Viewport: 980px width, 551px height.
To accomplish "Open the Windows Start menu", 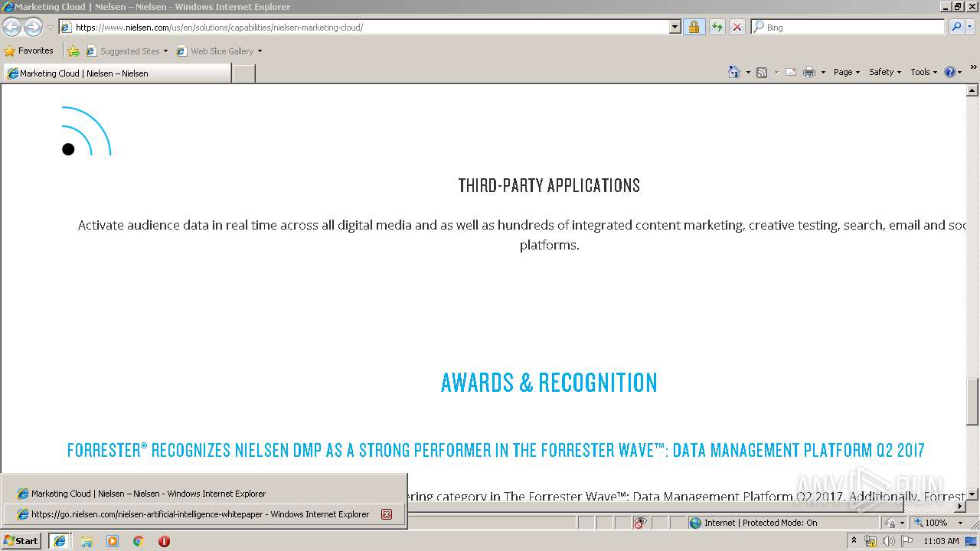I will pos(21,540).
